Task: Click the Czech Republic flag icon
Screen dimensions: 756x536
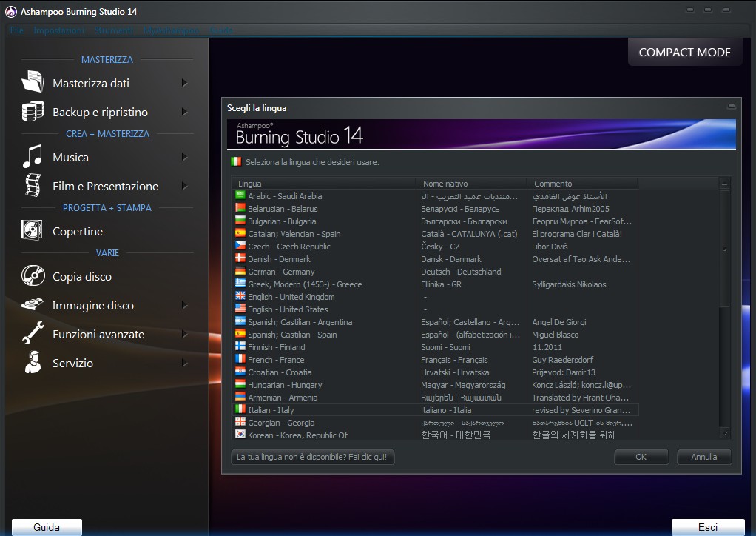Action: pos(240,246)
